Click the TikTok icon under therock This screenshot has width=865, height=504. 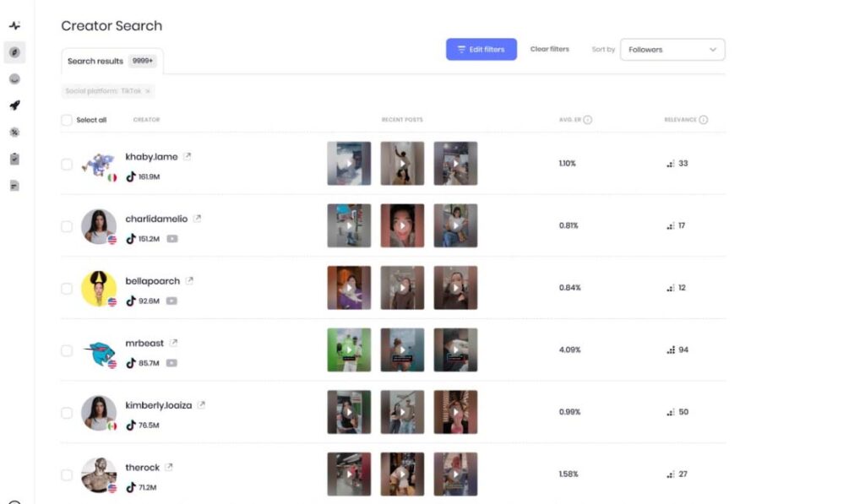(131, 487)
